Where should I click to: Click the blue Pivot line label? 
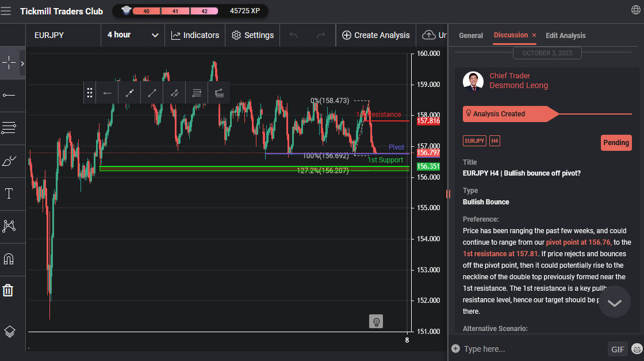point(396,147)
